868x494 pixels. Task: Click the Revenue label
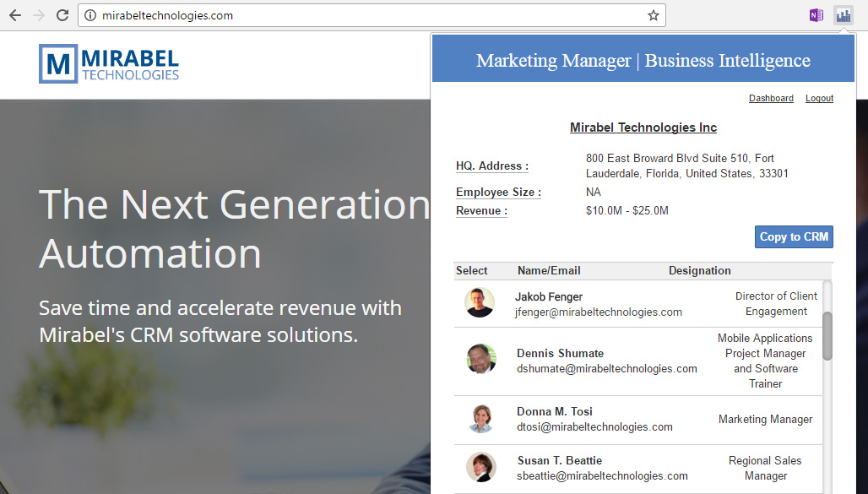pyautogui.click(x=481, y=211)
